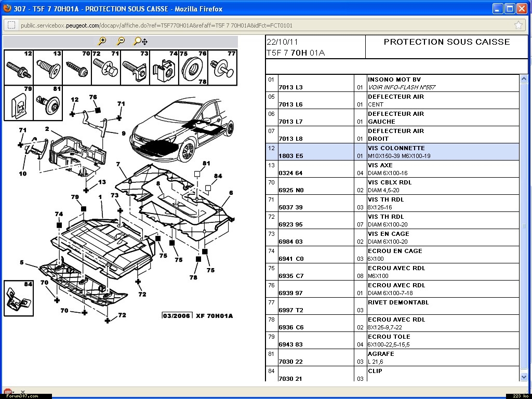The width and height of the screenshot is (532, 399).
Task: Click the page identity icon in URL bar
Action: pos(11,25)
